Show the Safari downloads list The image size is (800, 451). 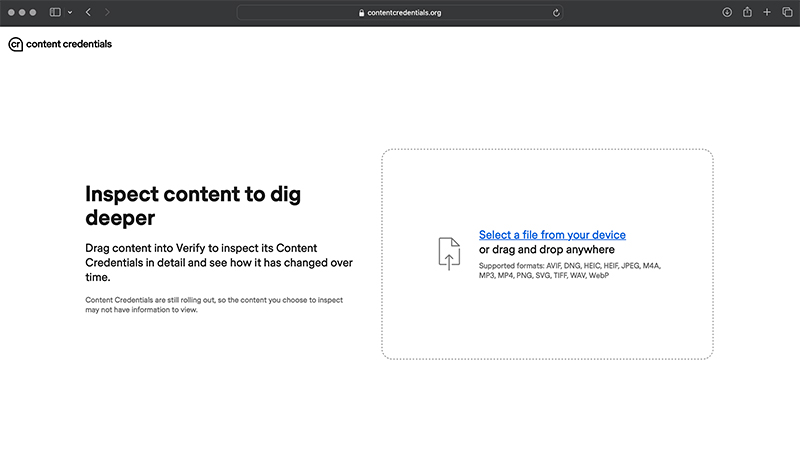pos(727,12)
